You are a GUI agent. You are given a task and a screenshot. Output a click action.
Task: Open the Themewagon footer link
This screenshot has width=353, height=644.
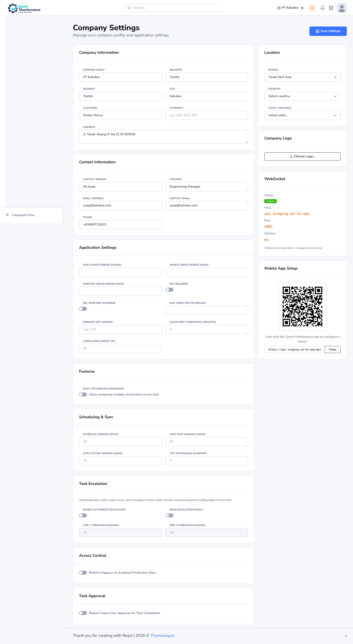[x=162, y=636]
